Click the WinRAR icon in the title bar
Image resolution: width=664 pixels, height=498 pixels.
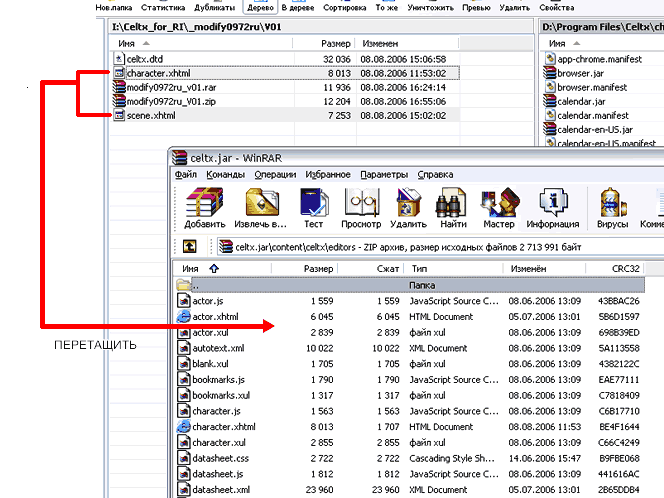coord(179,158)
